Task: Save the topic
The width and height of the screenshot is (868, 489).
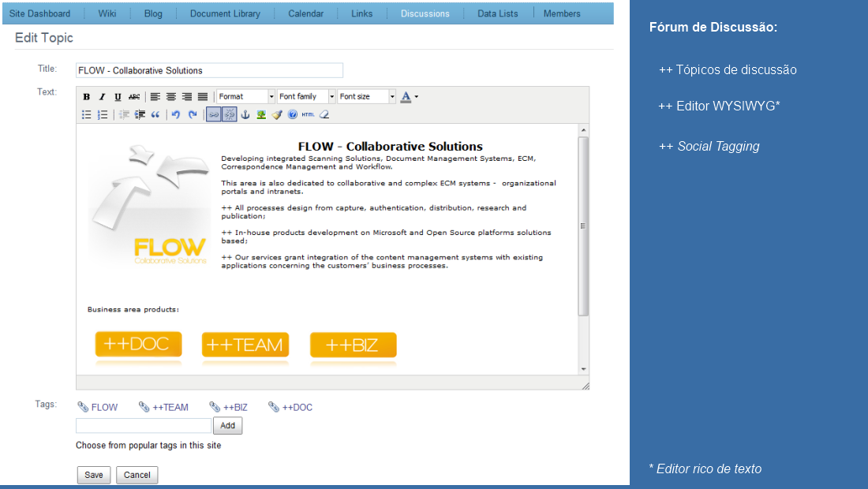Action: point(94,475)
